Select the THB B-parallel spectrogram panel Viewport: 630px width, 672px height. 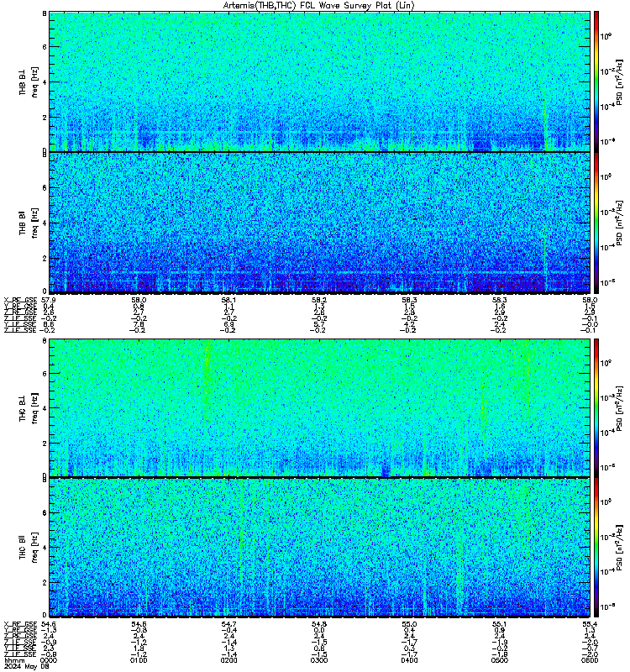tap(319, 223)
